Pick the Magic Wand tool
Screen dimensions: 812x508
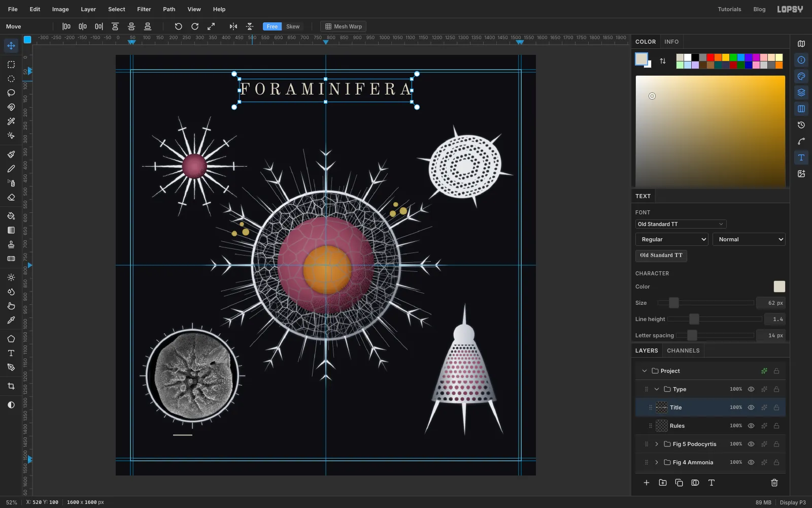[x=11, y=121]
